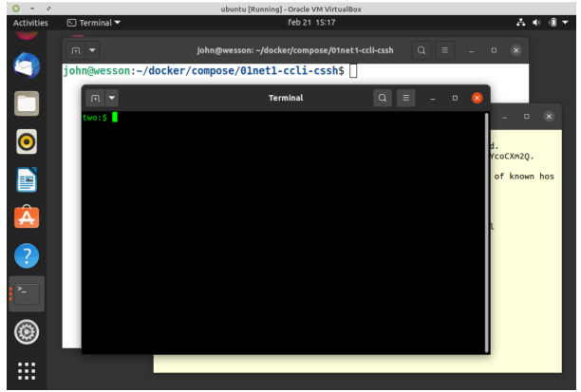Image resolution: width=581 pixels, height=392 pixels.
Task: Open the clock showing Feb 21 15:17
Action: pos(312,23)
